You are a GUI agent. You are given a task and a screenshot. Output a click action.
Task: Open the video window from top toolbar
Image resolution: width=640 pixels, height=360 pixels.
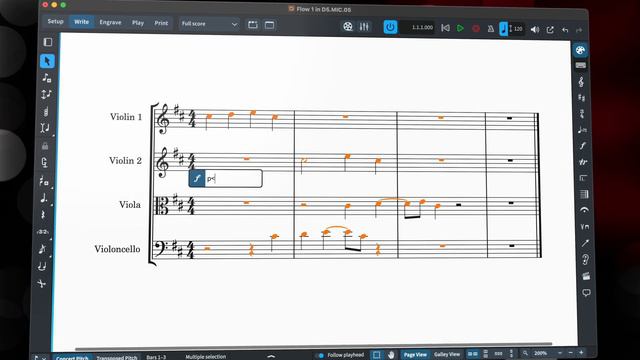pos(348,27)
